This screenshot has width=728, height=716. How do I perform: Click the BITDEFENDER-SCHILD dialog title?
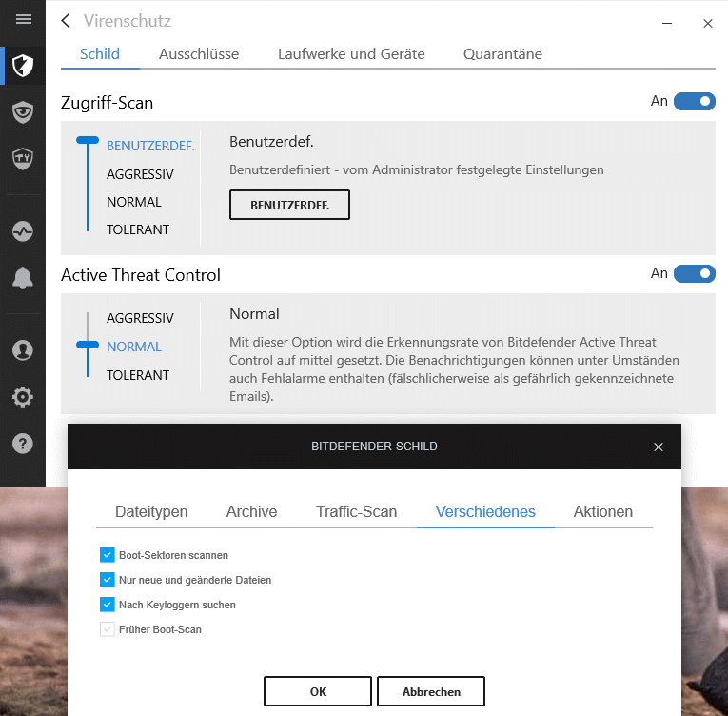(x=374, y=447)
